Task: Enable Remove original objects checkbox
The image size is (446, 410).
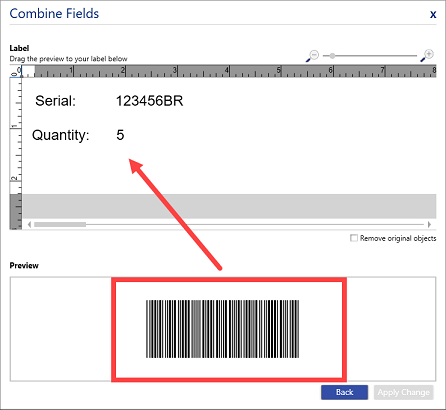Action: click(354, 238)
